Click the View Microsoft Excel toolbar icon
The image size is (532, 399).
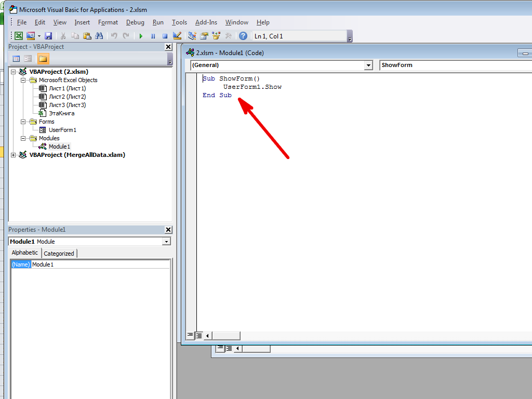tap(19, 36)
